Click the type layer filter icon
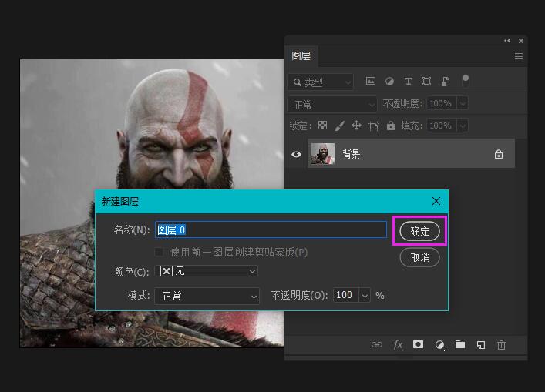 [408, 81]
